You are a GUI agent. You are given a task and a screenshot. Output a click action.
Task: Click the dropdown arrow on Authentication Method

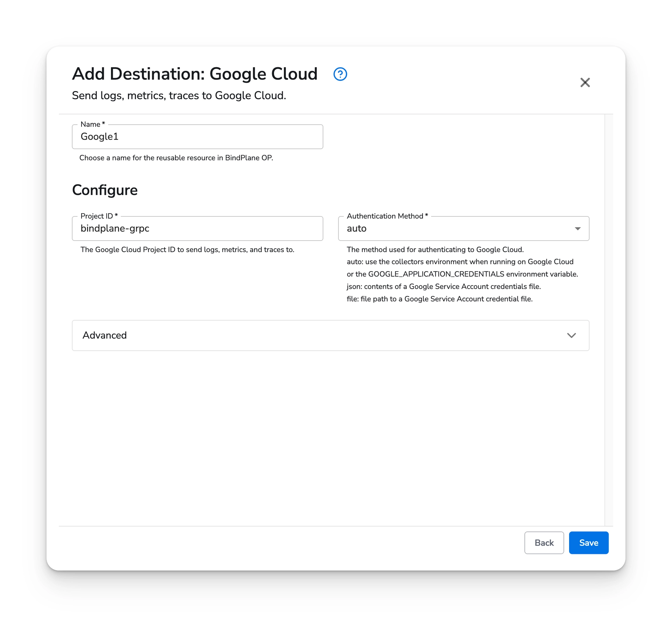coord(578,229)
